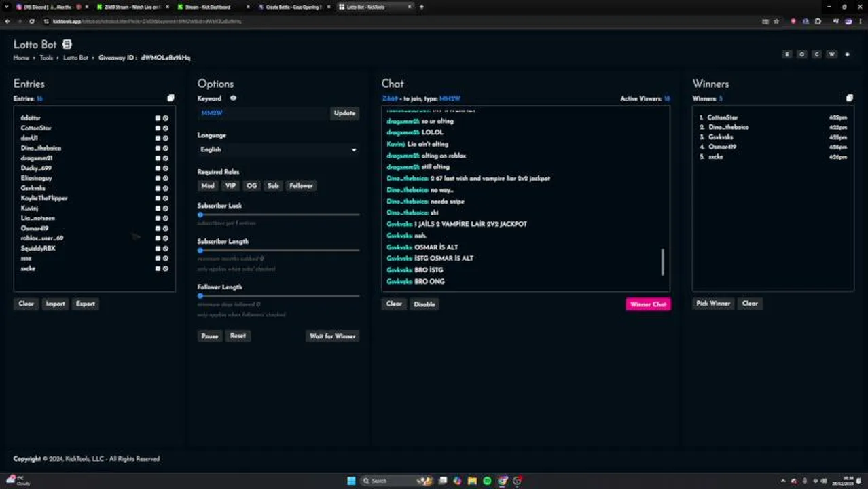Click the keyword input field MM2W
This screenshot has height=489, width=868.
pos(264,113)
